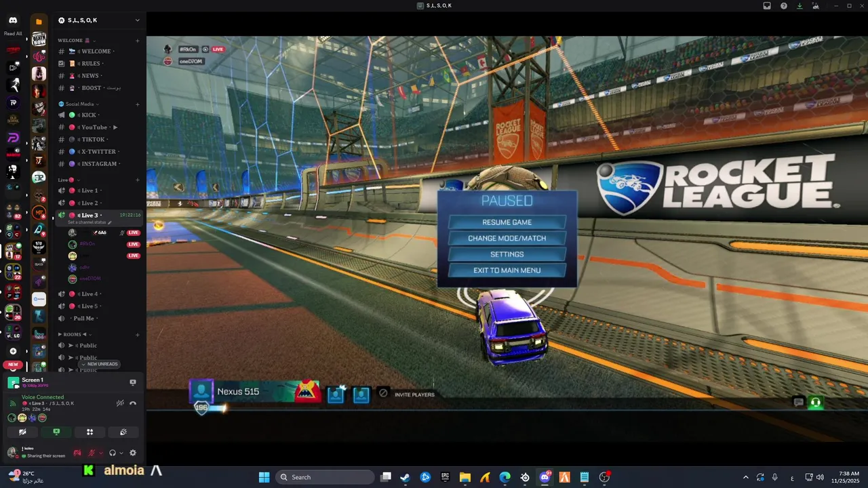Set a channel status for Live 3
The width and height of the screenshot is (868, 488).
[90, 223]
